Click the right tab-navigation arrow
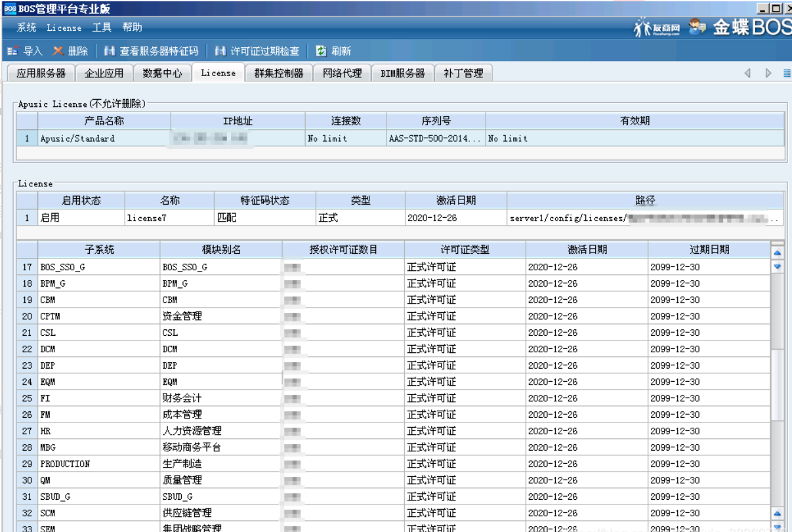792x532 pixels. pyautogui.click(x=769, y=73)
